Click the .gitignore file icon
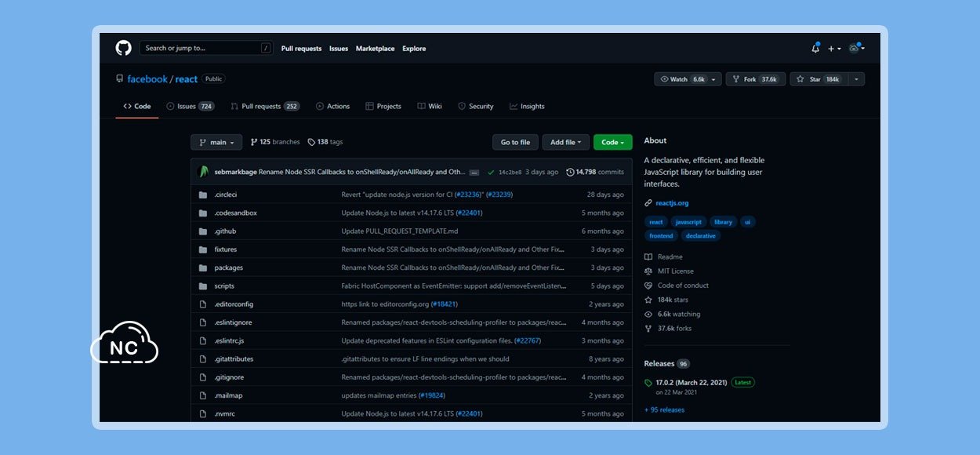 tap(203, 377)
